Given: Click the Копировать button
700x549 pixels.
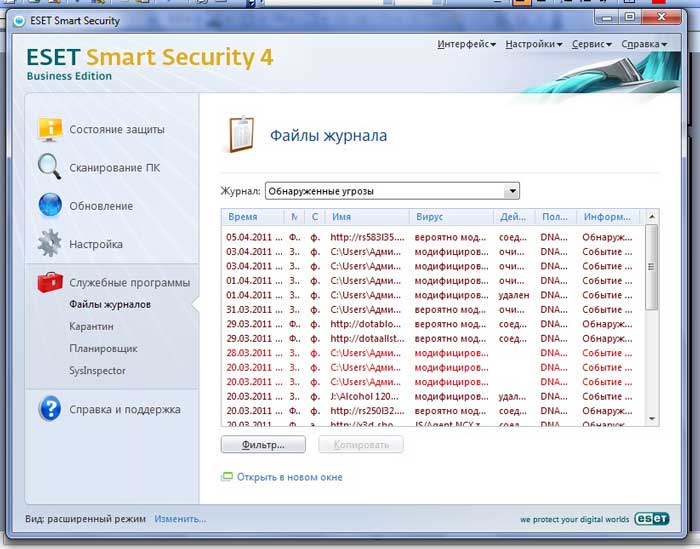Looking at the screenshot, I should pyautogui.click(x=361, y=445).
